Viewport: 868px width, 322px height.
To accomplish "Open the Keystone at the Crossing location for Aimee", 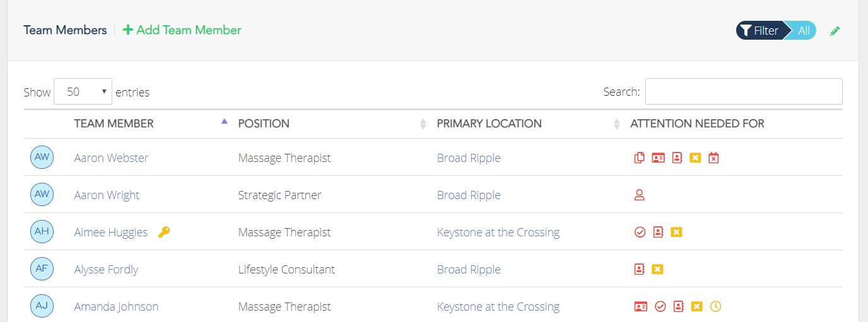I will pyautogui.click(x=498, y=232).
